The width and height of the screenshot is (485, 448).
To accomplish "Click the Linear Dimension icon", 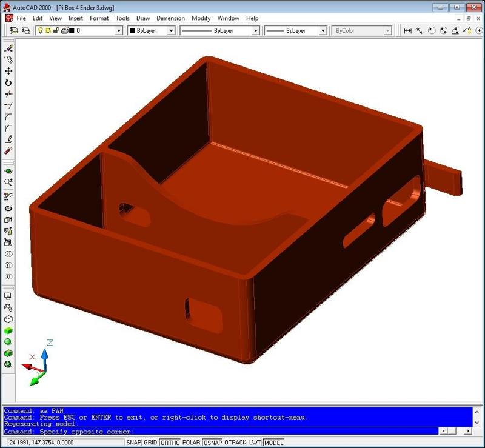I will tap(407, 30).
